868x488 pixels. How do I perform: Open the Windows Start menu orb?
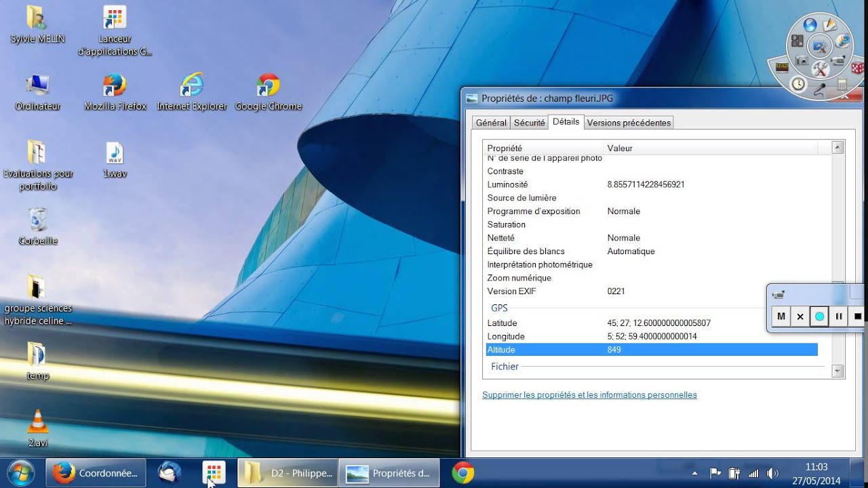pyautogui.click(x=20, y=473)
